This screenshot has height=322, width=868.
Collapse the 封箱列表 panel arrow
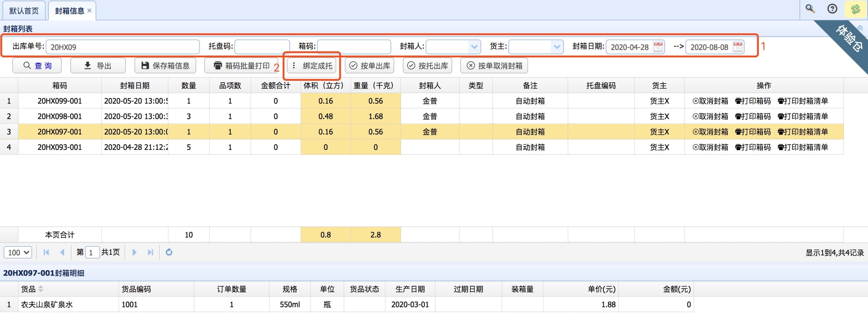(x=860, y=28)
